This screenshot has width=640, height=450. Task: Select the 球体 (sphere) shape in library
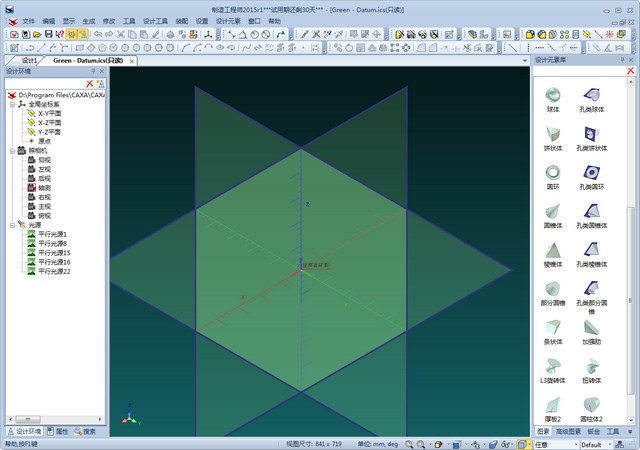pos(553,97)
